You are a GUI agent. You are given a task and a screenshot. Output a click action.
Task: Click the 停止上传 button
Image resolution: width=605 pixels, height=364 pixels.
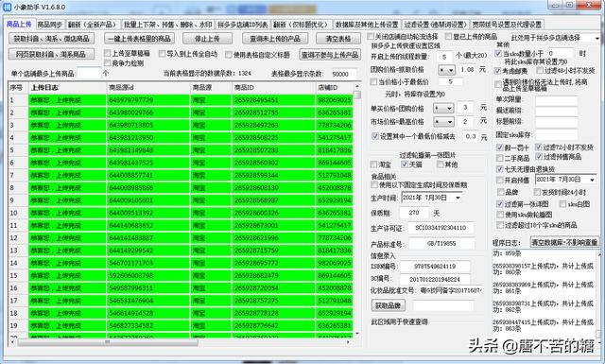point(207,39)
